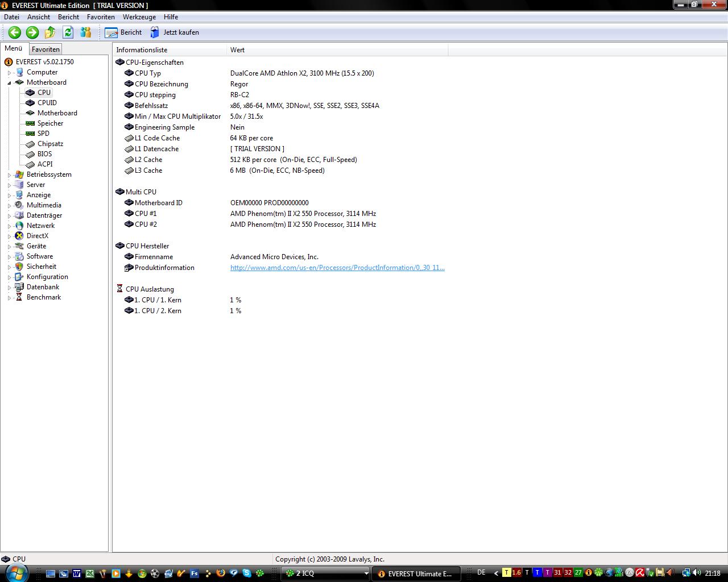Click the Refresh toolbar icon
The width and height of the screenshot is (728, 582).
pos(68,32)
